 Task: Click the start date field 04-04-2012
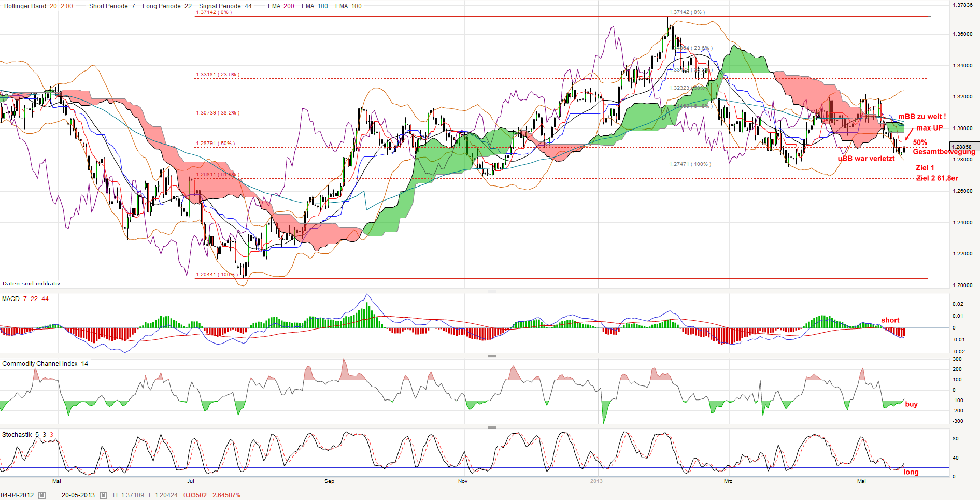click(x=17, y=495)
